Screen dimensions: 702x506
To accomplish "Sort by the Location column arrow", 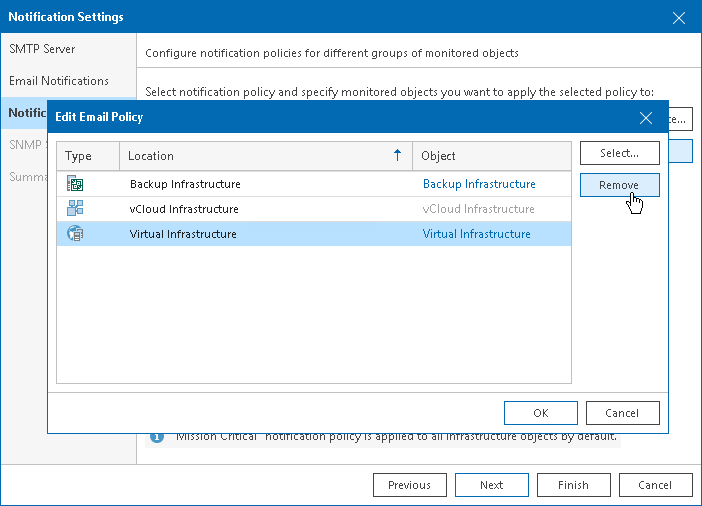I will 397,155.
